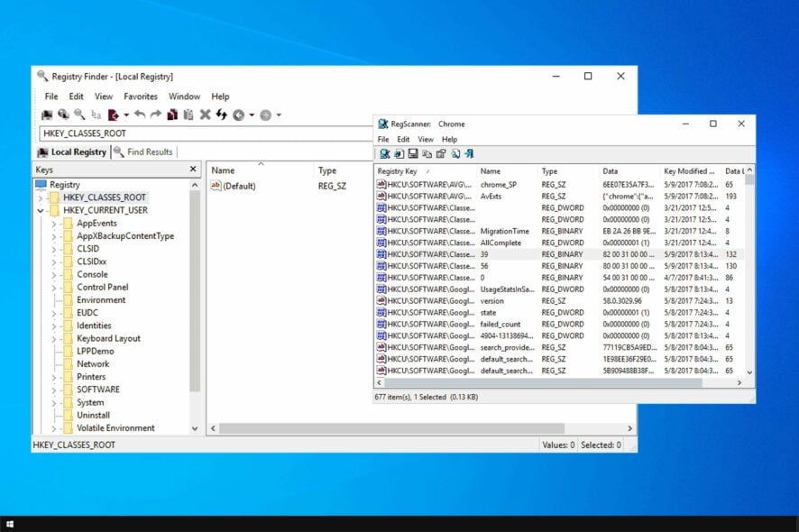799x532 pixels.
Task: Click the Undo arrow in Registry Finder toolbar
Action: pos(140,115)
